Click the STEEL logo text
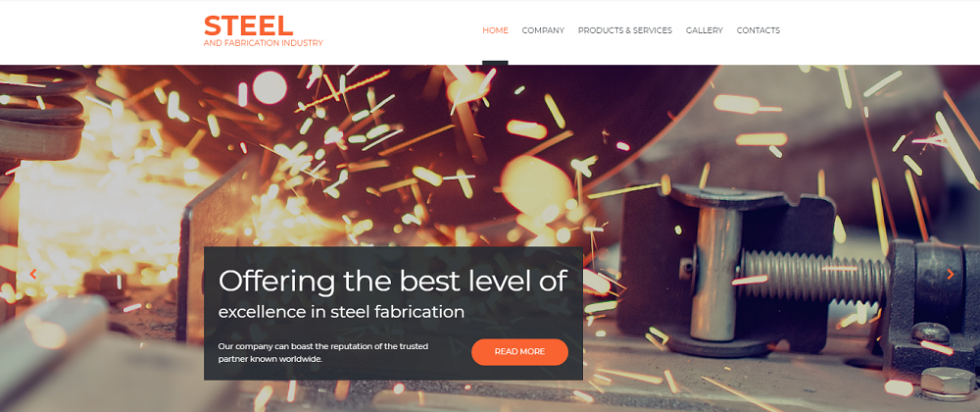The image size is (980, 412). click(248, 26)
